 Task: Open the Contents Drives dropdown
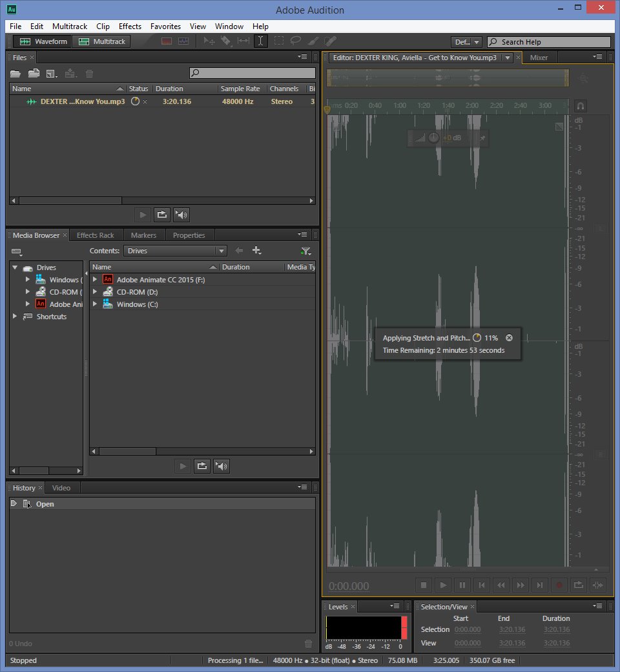coord(175,251)
